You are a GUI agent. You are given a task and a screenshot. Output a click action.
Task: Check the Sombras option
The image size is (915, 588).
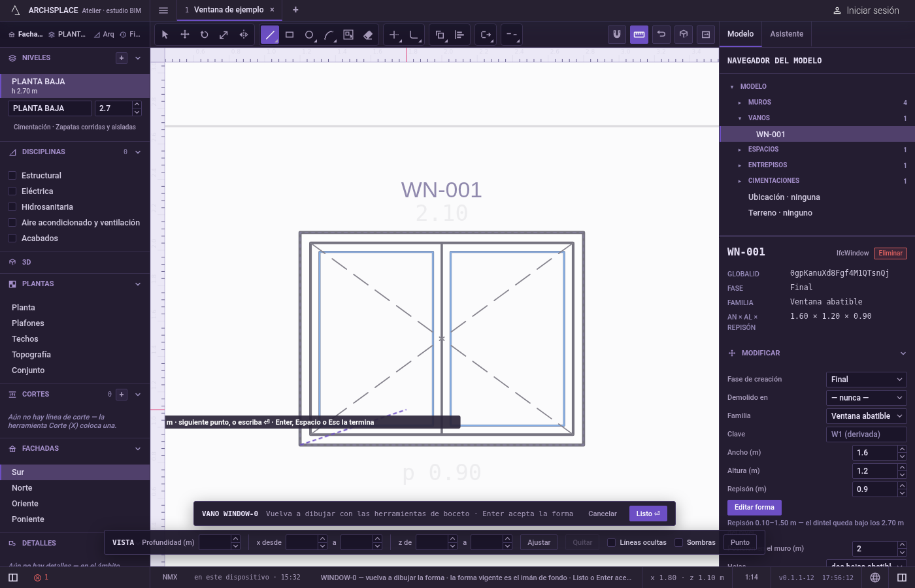[x=678, y=542]
